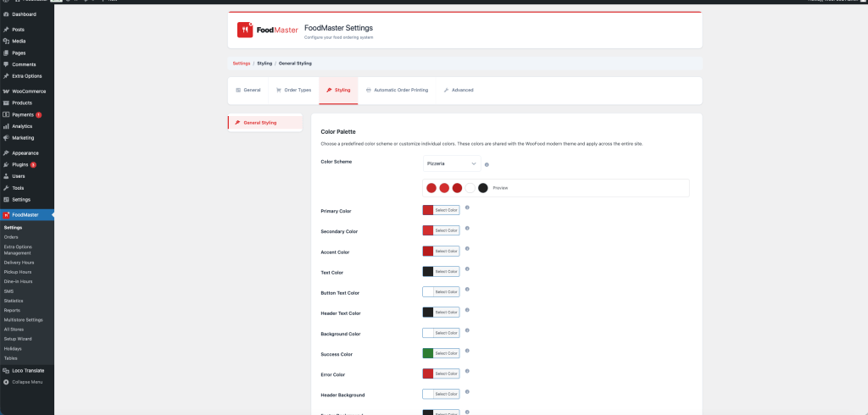The height and width of the screenshot is (415, 868).
Task: Open the Success Color green swatch
Action: (428, 353)
